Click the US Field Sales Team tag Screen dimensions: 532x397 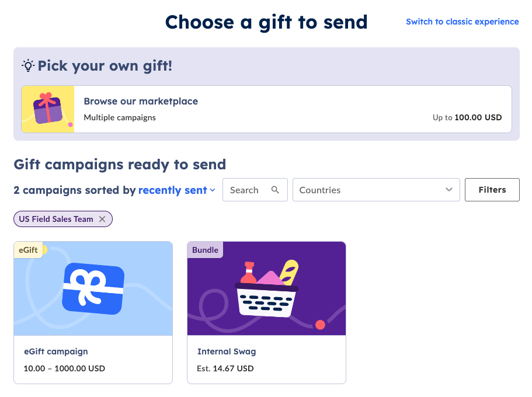56,219
